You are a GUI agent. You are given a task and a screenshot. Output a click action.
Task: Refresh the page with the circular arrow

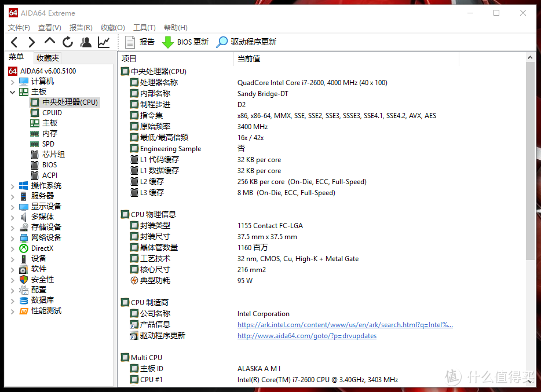point(68,42)
